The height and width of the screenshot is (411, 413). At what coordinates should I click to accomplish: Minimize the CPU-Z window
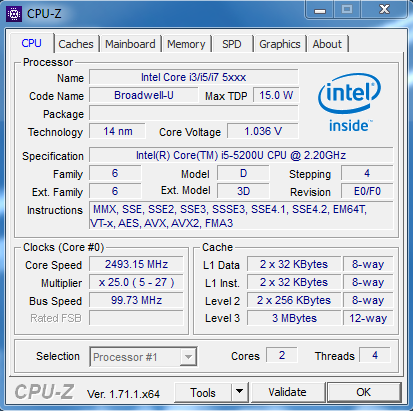pyautogui.click(x=320, y=10)
